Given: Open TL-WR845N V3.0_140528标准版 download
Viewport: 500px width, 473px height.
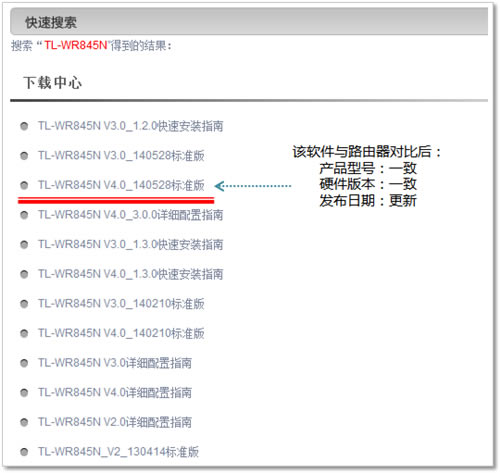Looking at the screenshot, I should (x=121, y=156).
